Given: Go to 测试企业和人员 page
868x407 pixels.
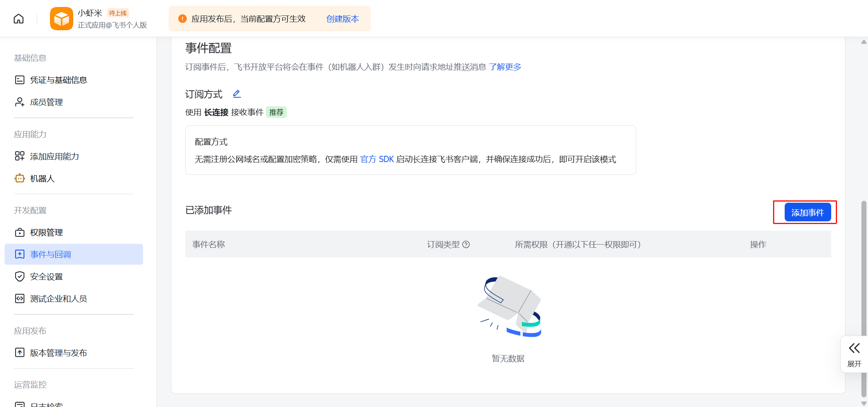Looking at the screenshot, I should [59, 298].
